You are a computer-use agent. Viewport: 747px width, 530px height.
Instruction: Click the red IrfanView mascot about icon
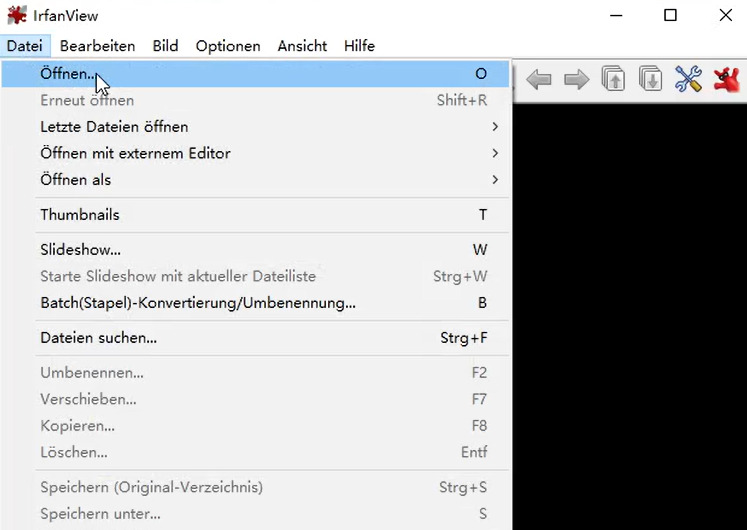click(x=726, y=79)
